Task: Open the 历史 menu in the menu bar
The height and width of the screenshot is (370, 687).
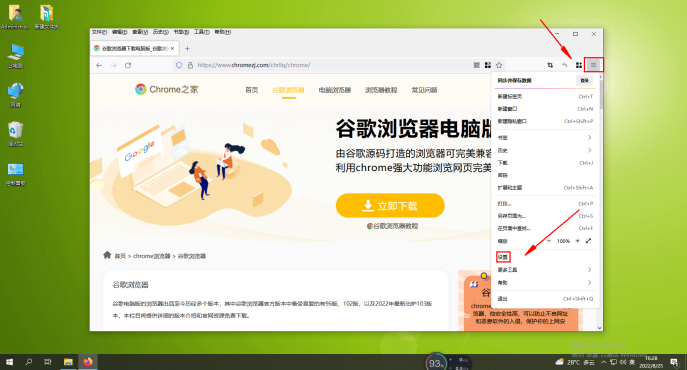Action: pyautogui.click(x=161, y=32)
